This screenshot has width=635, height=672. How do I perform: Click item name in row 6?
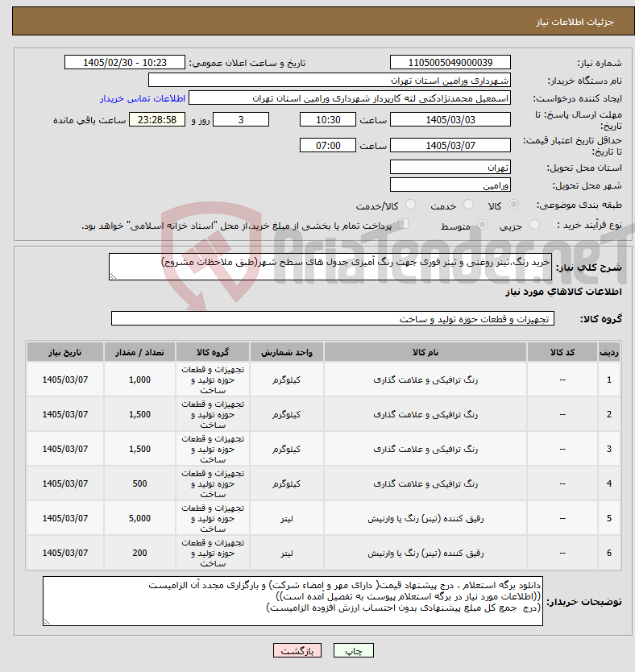click(x=425, y=554)
